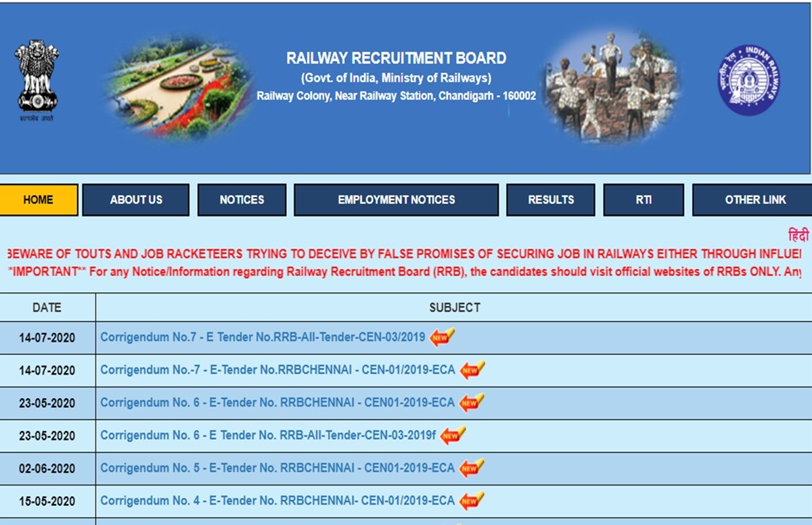812x525 pixels.
Task: Open Corrigendum No.7 RRB-All-Tender-CEN-03/2019 link
Action: [263, 337]
